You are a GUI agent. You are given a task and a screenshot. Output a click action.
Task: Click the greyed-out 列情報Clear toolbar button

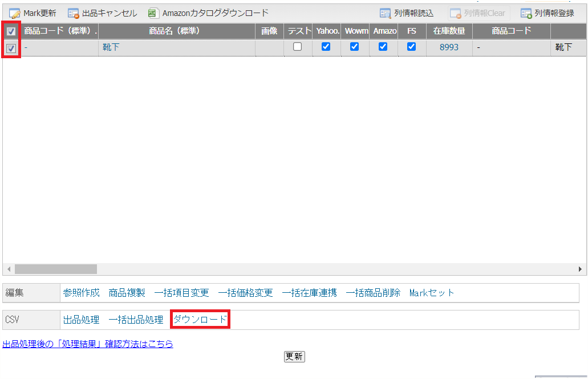pyautogui.click(x=479, y=14)
